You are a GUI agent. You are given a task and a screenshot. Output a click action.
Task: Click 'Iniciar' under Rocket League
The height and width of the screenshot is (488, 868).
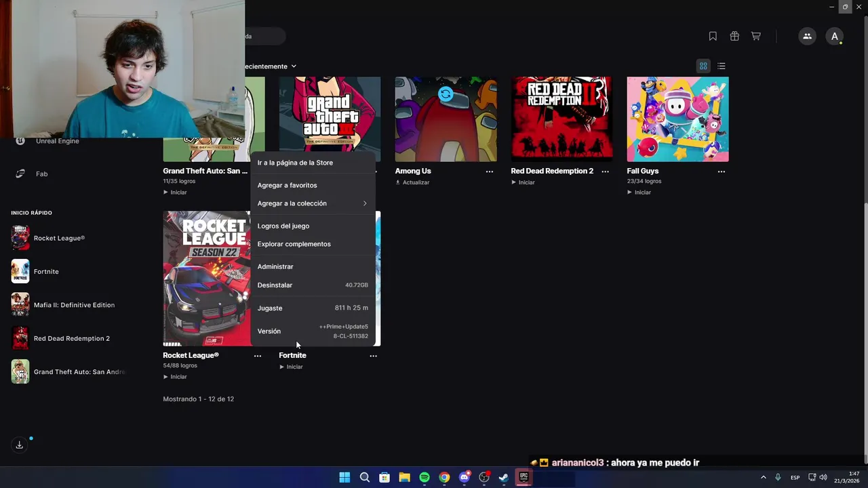coord(175,377)
